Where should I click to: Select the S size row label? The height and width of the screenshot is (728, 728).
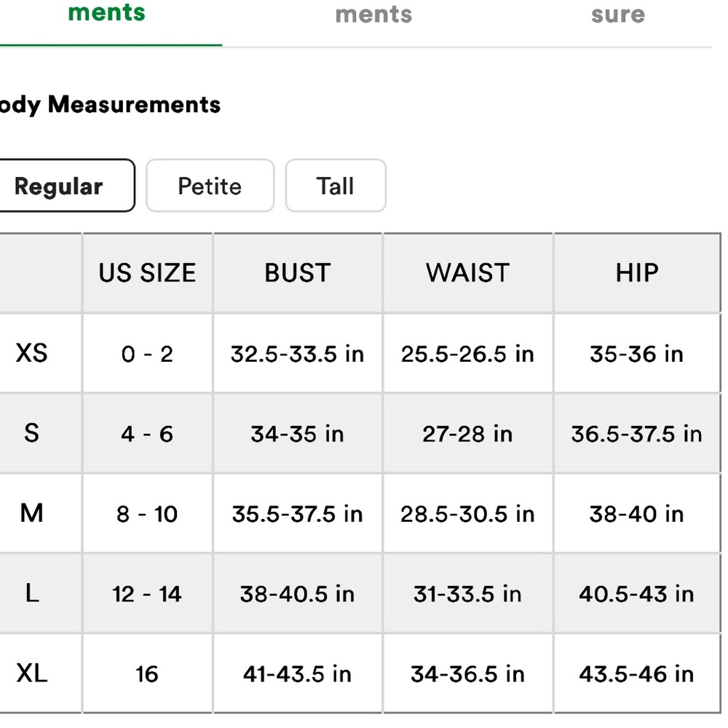31,433
